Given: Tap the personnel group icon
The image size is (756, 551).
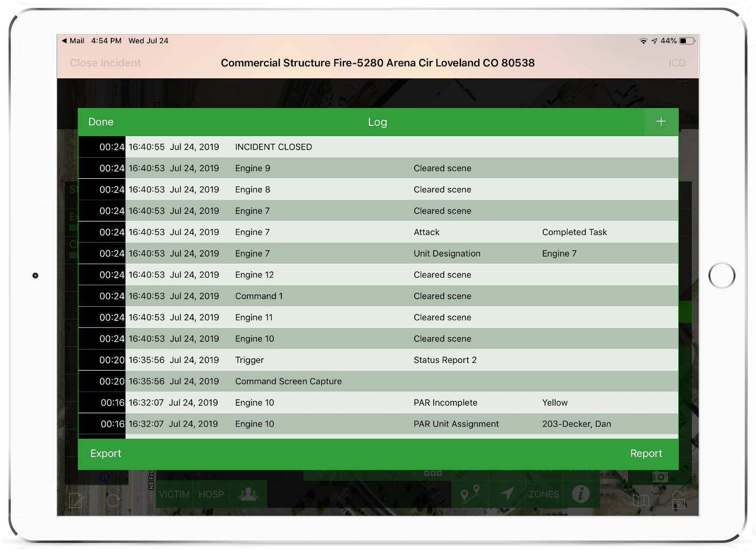Looking at the screenshot, I should point(248,494).
